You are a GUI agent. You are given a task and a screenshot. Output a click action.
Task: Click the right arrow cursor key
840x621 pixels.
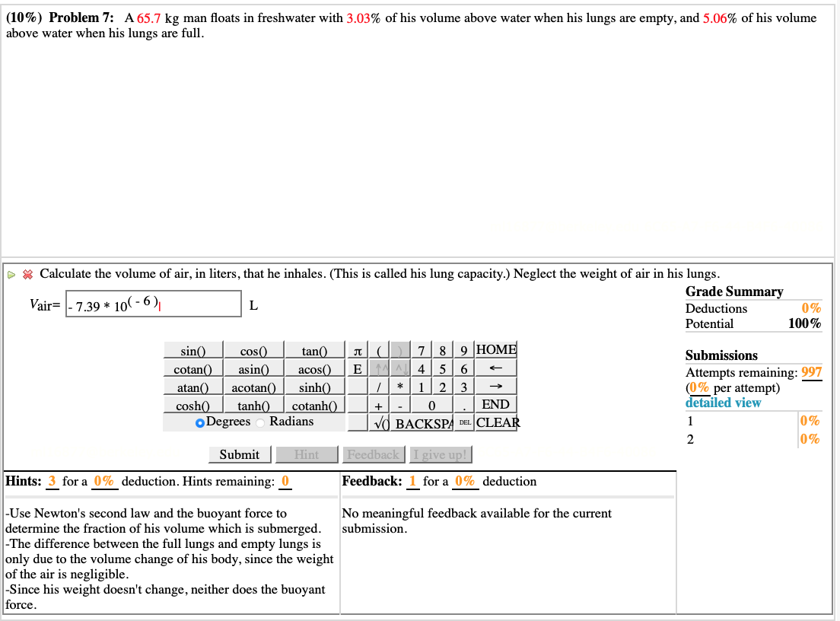tap(495, 386)
